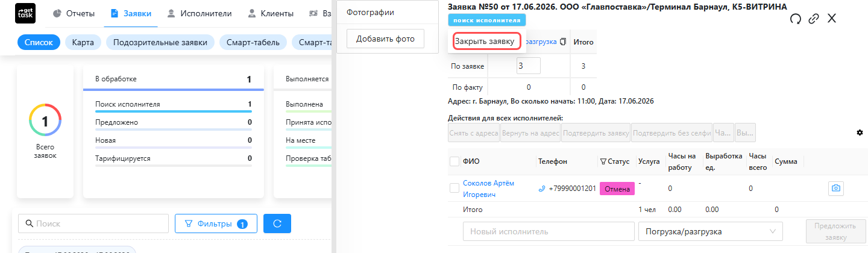Call +79990001201 via phone icon
The image size is (868, 253).
coord(541,189)
